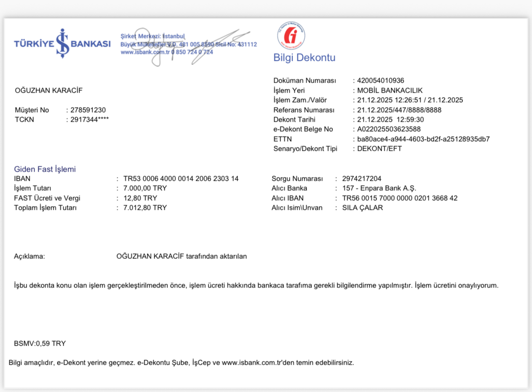The image size is (532, 392).
Task: Select Müşteri No value 278591230
Action: [88, 110]
